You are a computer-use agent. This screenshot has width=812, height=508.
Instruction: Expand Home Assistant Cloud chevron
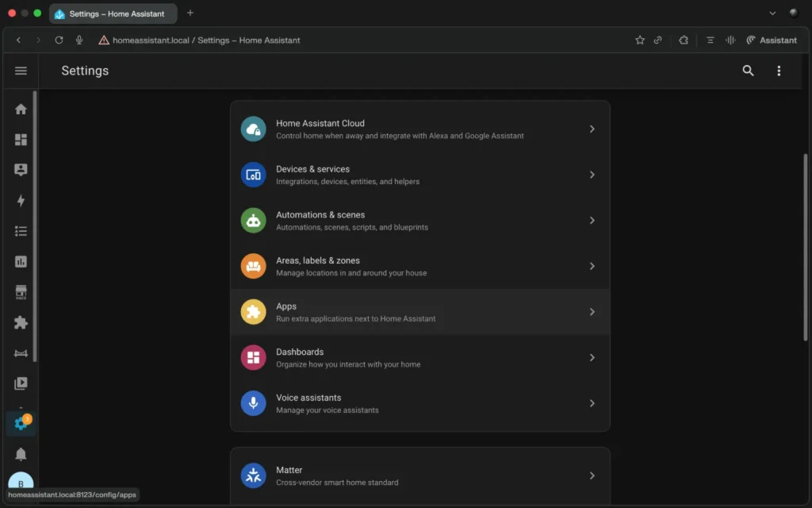click(592, 129)
